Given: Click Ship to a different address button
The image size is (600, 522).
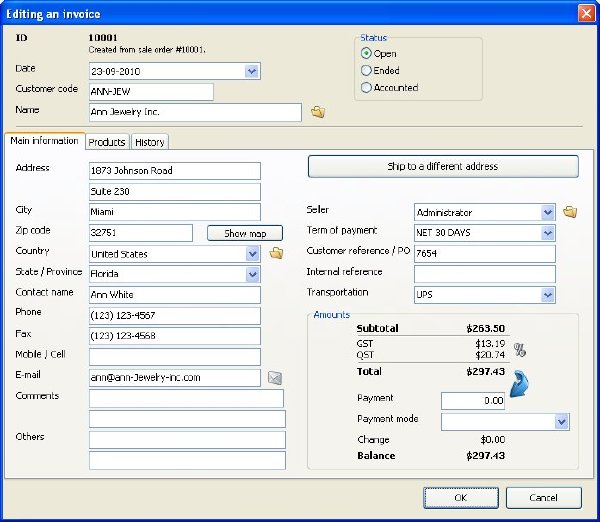Looking at the screenshot, I should click(443, 166).
